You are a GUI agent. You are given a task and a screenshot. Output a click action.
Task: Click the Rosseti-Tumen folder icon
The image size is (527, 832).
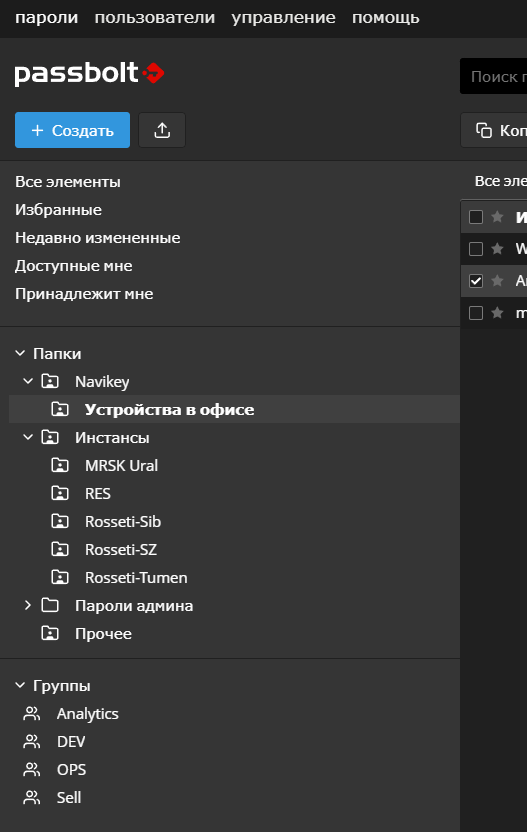(x=60, y=577)
